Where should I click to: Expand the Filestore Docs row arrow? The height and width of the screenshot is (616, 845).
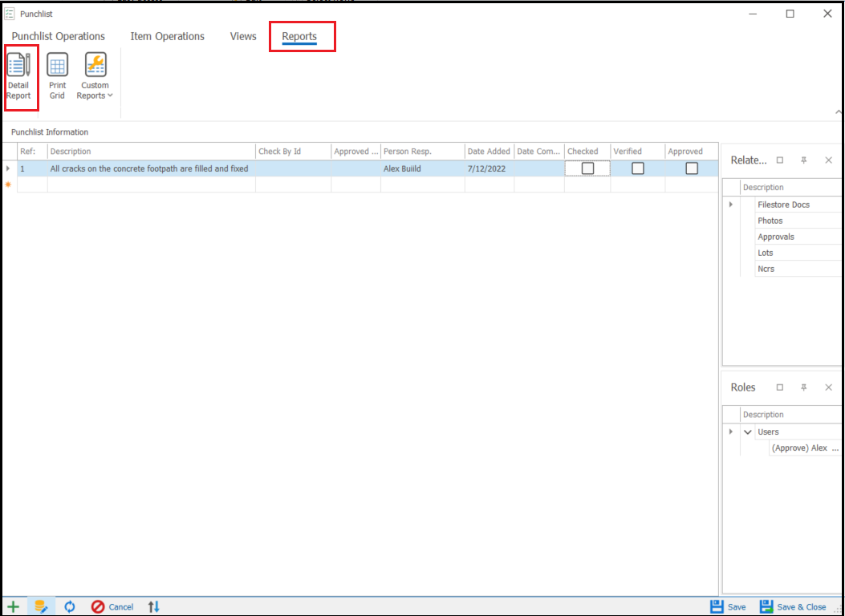(730, 205)
